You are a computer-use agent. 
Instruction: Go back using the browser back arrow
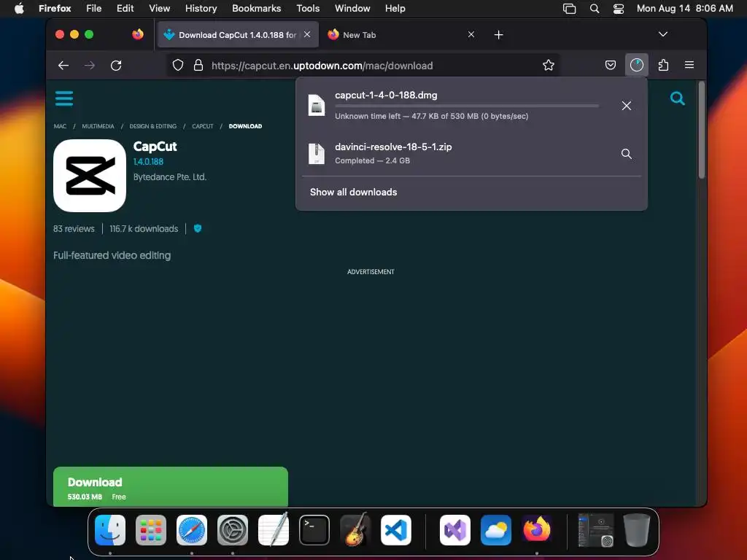click(63, 65)
